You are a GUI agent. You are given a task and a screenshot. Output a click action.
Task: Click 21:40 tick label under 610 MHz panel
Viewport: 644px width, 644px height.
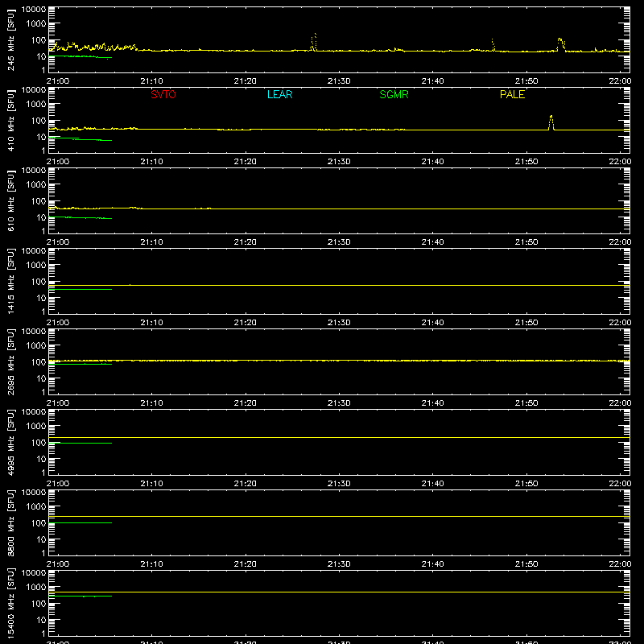click(432, 242)
